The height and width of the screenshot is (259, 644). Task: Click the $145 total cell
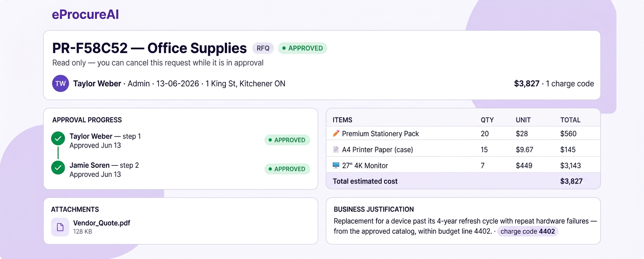click(x=568, y=150)
